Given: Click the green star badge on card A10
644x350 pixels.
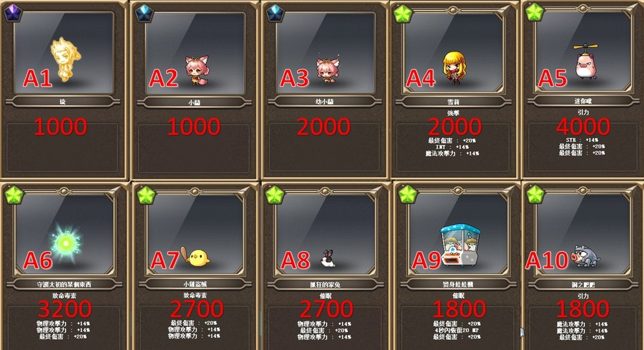Looking at the screenshot, I should click(x=535, y=194).
